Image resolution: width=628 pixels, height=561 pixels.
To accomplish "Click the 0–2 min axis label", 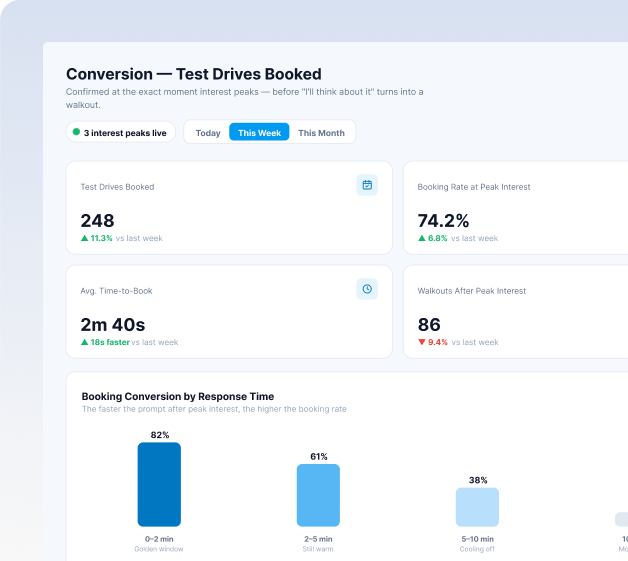I will (x=159, y=539).
